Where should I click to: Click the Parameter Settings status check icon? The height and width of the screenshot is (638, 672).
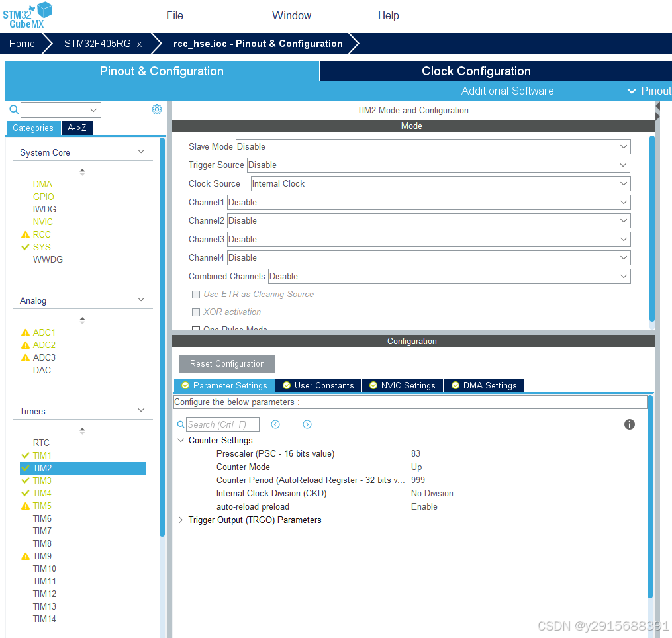(185, 385)
